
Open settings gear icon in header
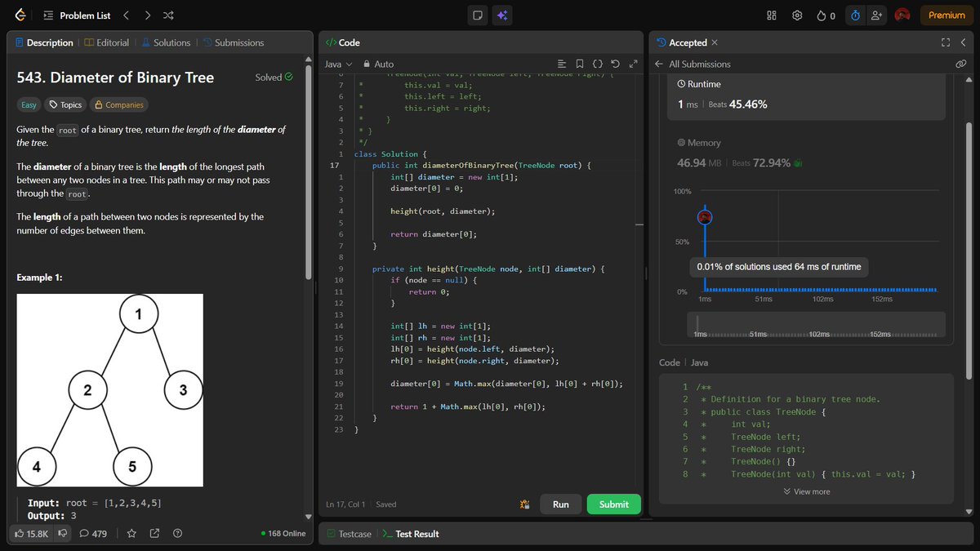(797, 15)
